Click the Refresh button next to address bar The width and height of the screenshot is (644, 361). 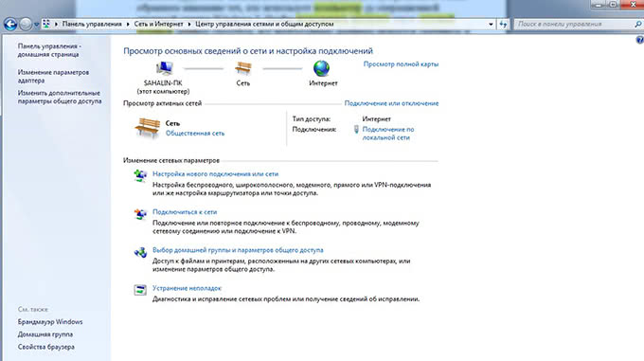(x=503, y=25)
